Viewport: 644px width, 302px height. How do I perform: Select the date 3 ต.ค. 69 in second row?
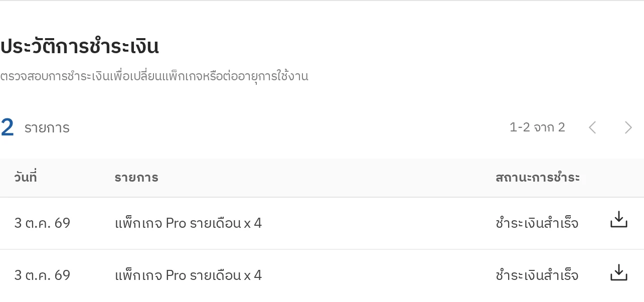[42, 275]
